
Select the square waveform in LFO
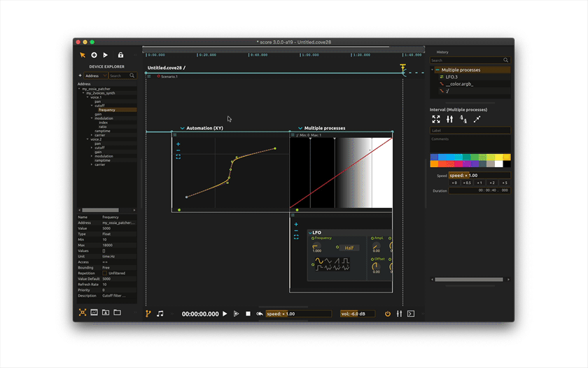click(345, 261)
